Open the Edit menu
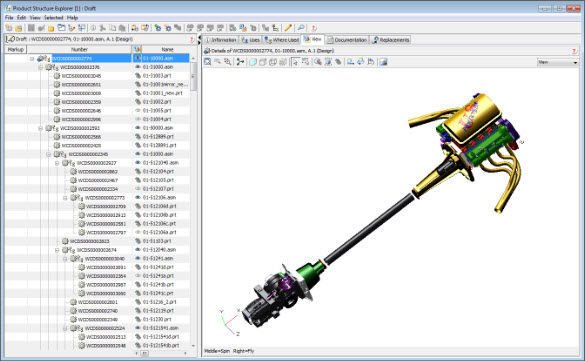This screenshot has height=361, width=585. pos(21,18)
